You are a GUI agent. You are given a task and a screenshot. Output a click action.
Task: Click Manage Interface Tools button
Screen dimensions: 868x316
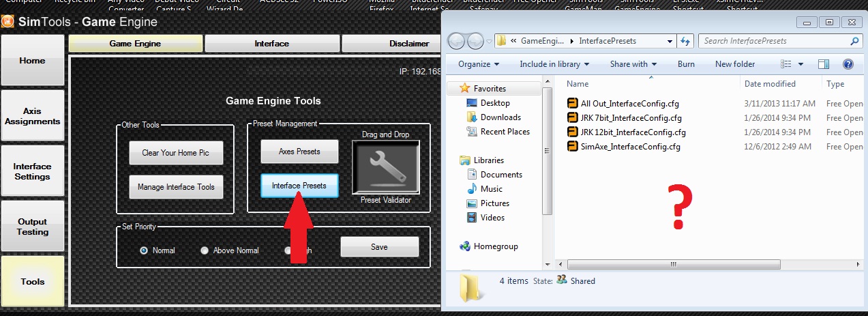[176, 187]
